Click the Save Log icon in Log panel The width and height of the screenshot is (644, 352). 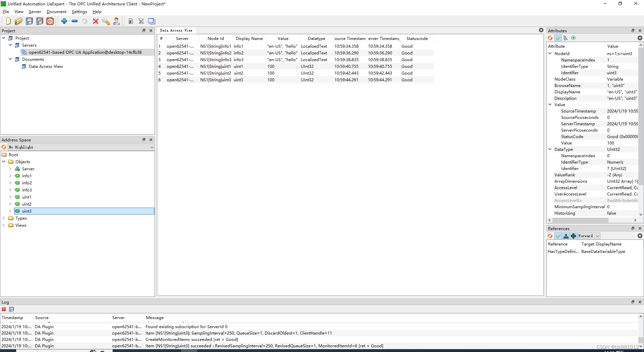pos(11,309)
